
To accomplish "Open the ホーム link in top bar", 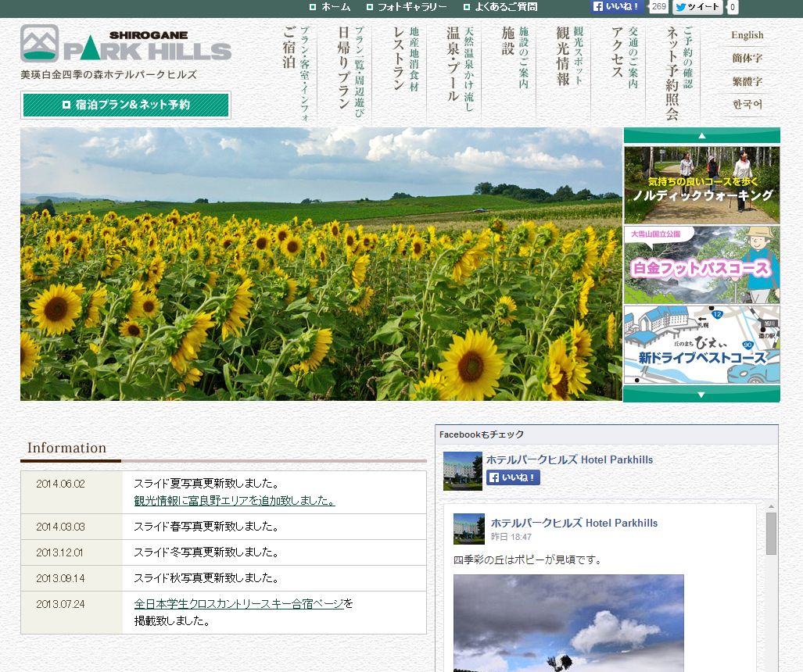I will [x=330, y=7].
